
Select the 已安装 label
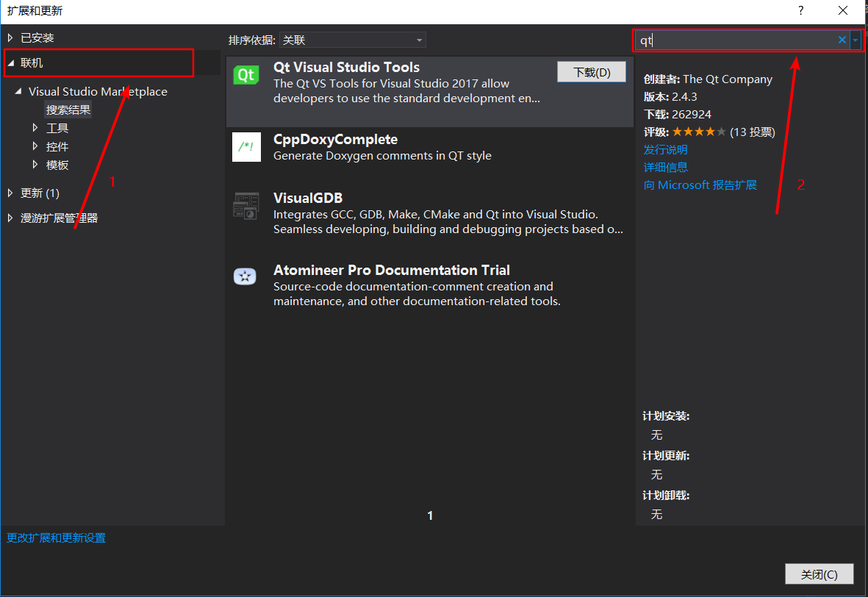[37, 37]
